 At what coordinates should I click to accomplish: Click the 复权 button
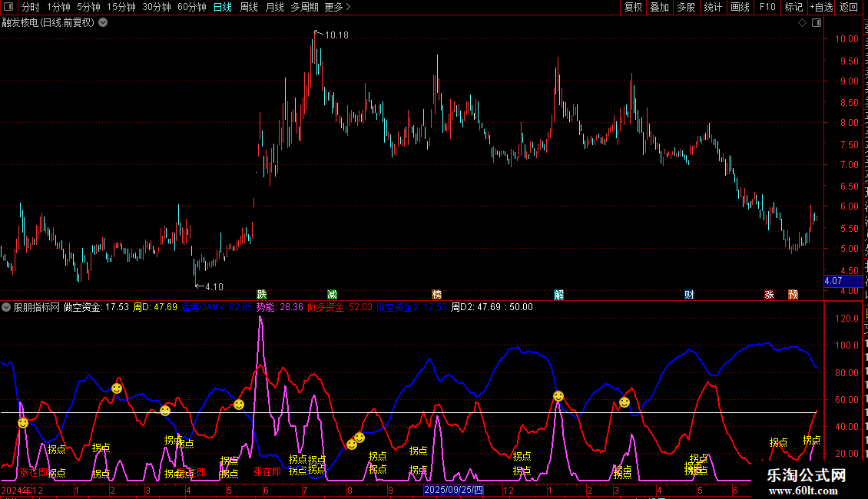[633, 7]
